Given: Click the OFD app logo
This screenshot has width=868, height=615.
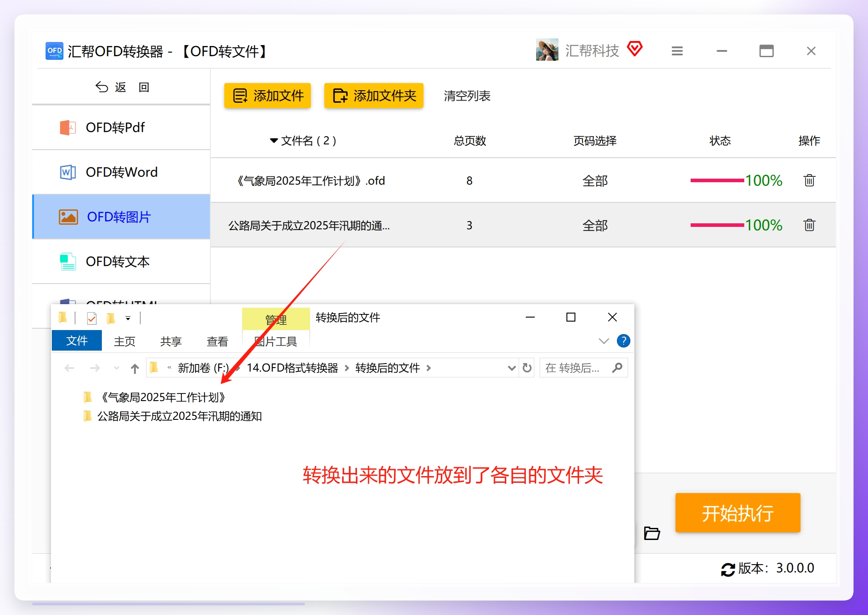Looking at the screenshot, I should pos(55,51).
